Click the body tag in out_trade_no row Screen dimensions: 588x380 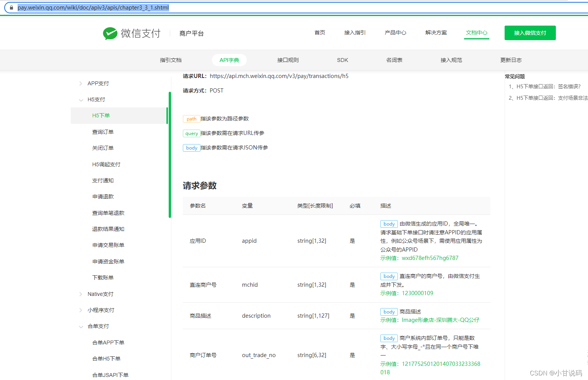389,338
